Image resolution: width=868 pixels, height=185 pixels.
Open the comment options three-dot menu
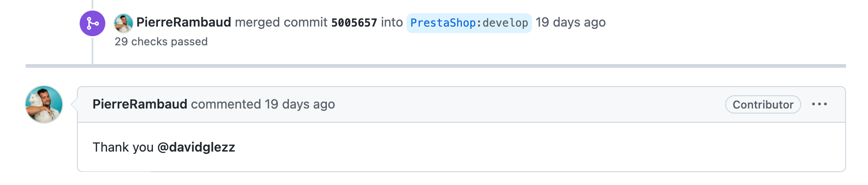819,104
